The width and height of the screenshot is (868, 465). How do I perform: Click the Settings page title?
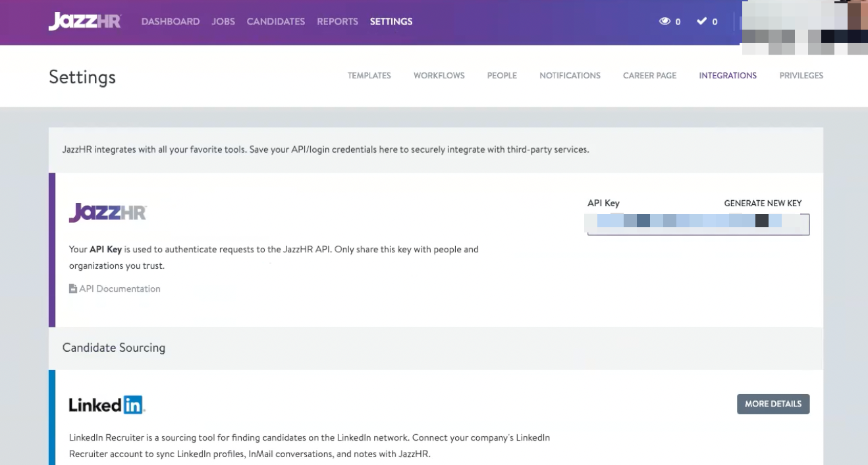click(x=82, y=77)
